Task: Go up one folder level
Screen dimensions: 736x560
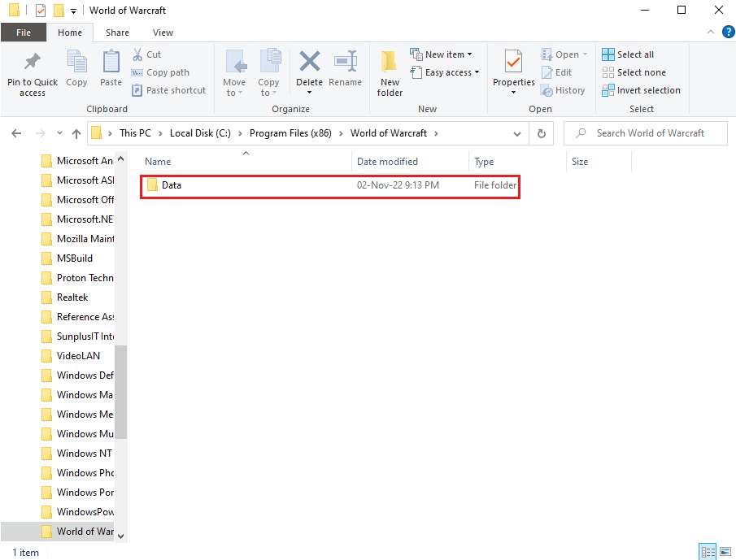Action: coord(76,133)
